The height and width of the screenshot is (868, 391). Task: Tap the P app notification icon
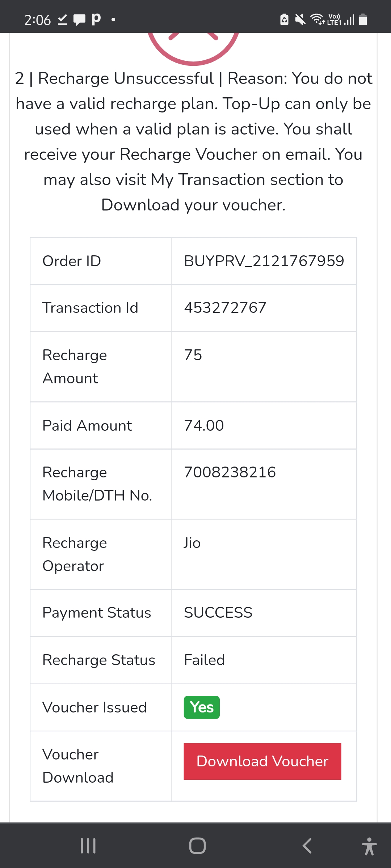point(96,19)
